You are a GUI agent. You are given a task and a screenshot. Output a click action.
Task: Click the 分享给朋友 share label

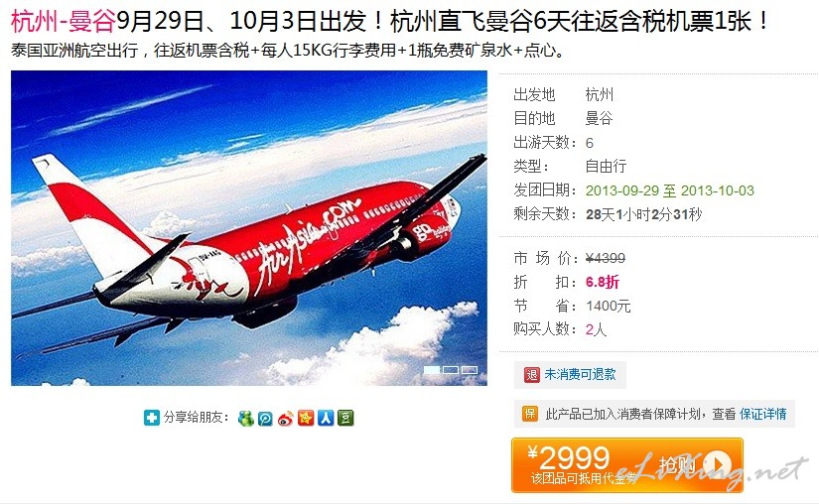pos(196,418)
